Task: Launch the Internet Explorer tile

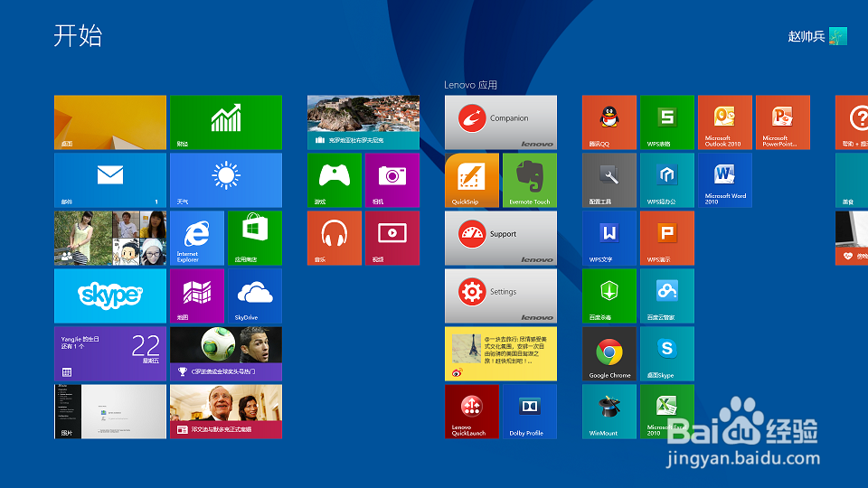Action: click(197, 238)
